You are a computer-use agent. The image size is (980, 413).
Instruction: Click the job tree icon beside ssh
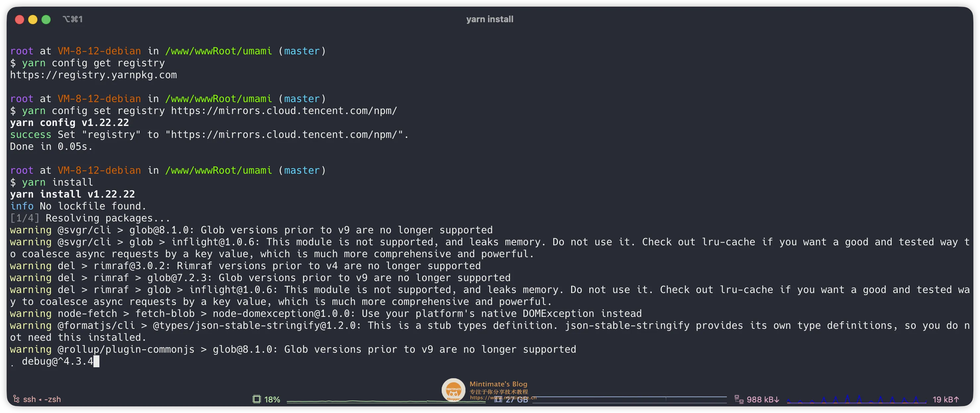click(x=16, y=399)
